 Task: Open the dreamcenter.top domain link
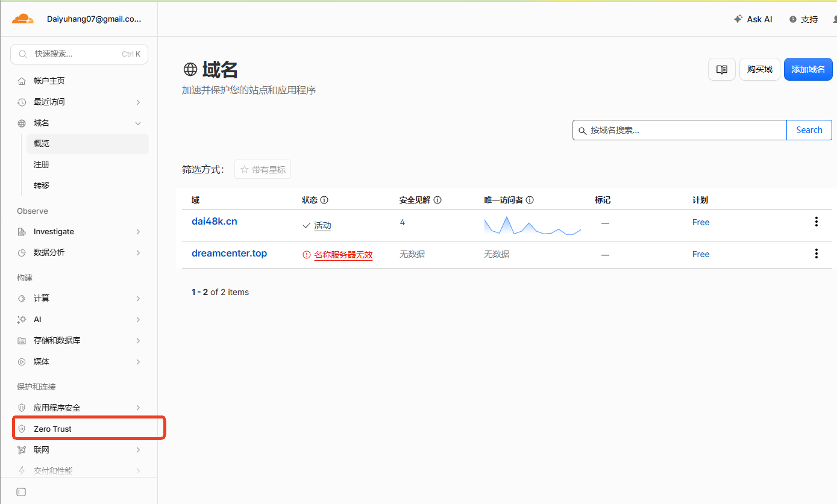tap(230, 254)
